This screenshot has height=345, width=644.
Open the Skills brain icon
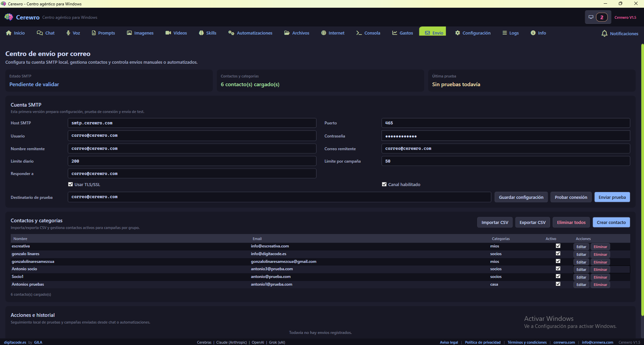[201, 33]
